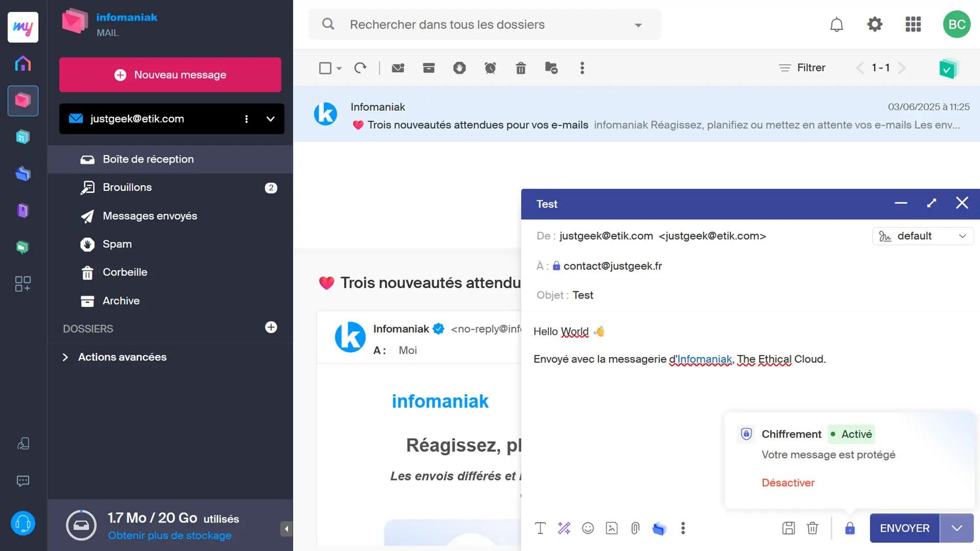
Task: Open the settings gear icon
Action: pyautogui.click(x=875, y=24)
